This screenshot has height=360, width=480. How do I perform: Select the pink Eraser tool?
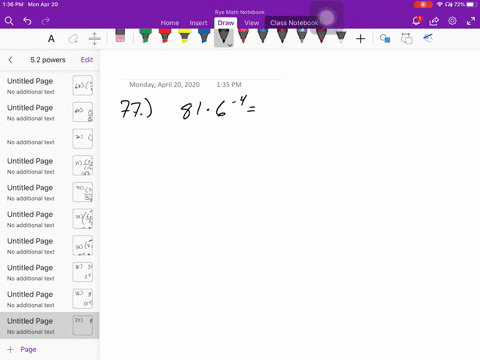point(120,35)
